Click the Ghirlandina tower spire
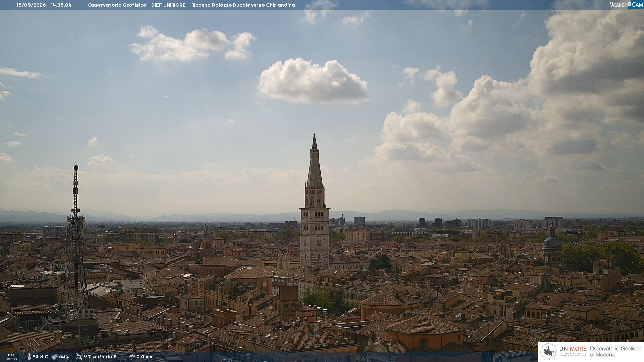This screenshot has height=362, width=644. [314, 161]
